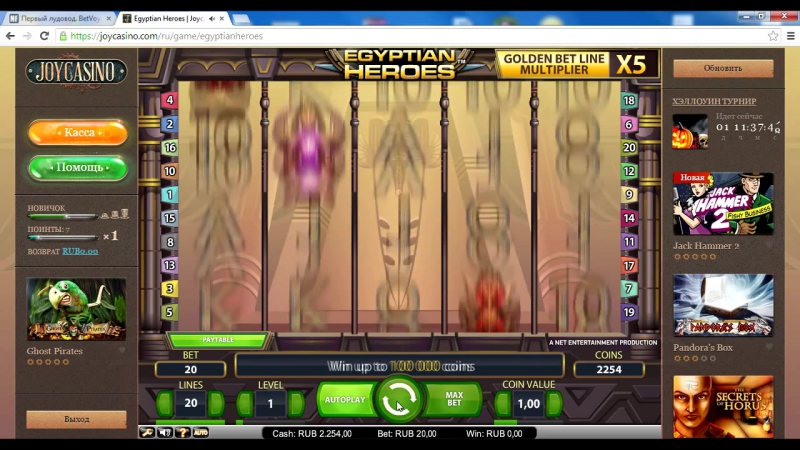The width and height of the screenshot is (800, 450).
Task: Open the ХЭЛЛОУИН ТУРНИР link
Action: click(x=714, y=101)
